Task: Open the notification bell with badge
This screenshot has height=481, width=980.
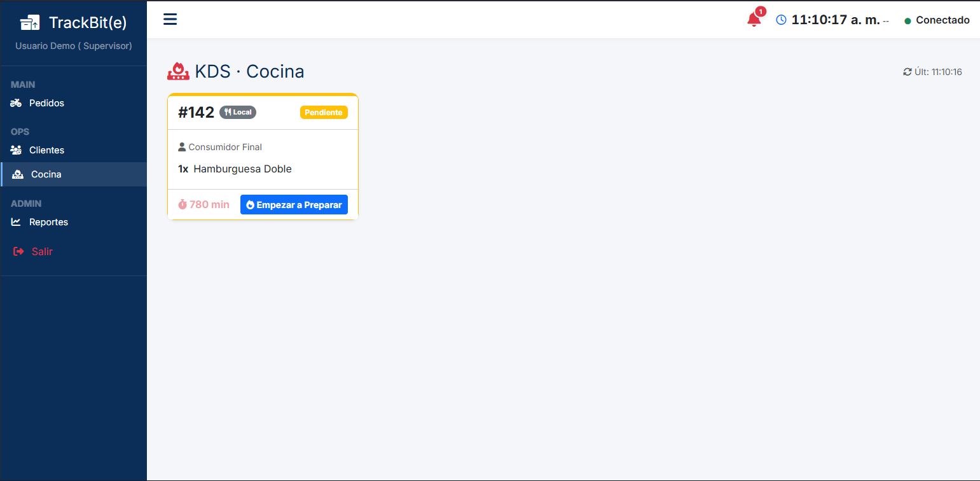Action: pyautogui.click(x=753, y=19)
